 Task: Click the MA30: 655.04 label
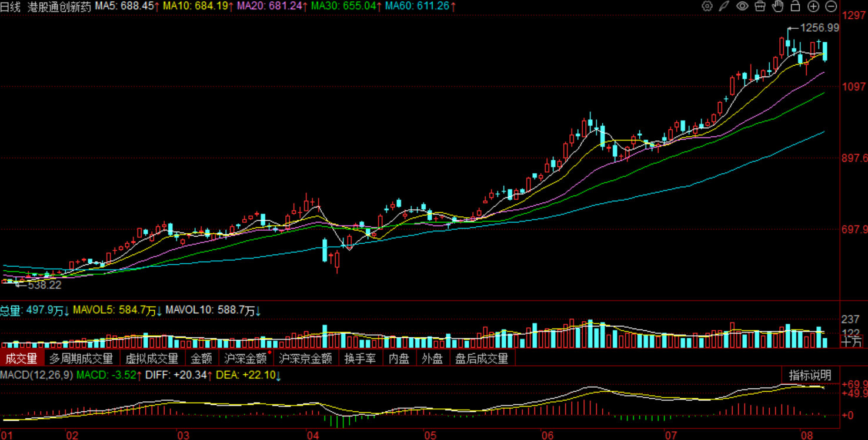[346, 7]
